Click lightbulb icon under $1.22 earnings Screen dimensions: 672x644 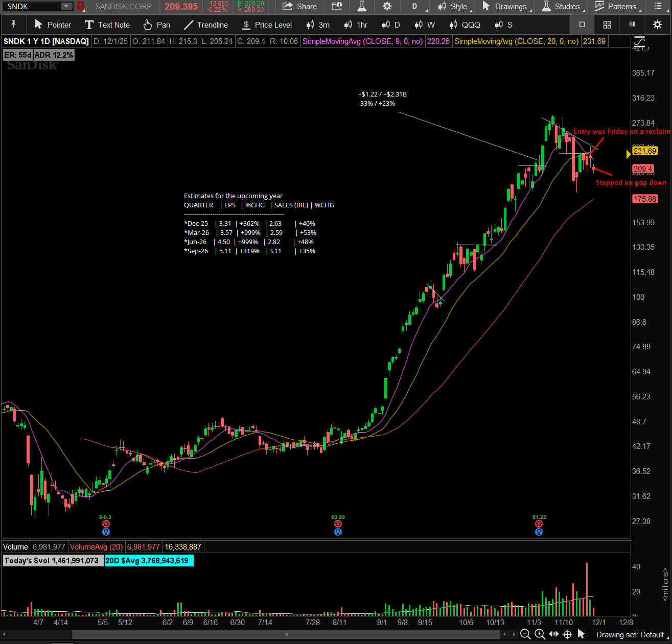[x=539, y=532]
